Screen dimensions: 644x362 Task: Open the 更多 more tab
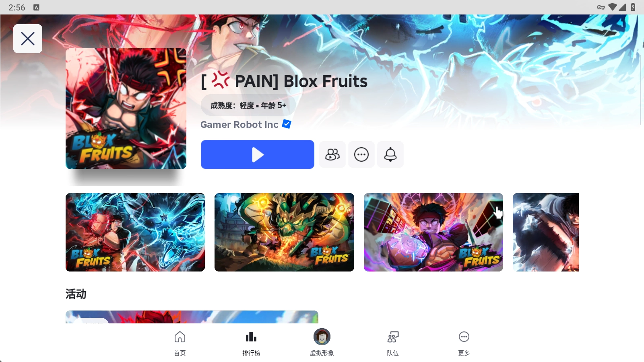point(464,343)
